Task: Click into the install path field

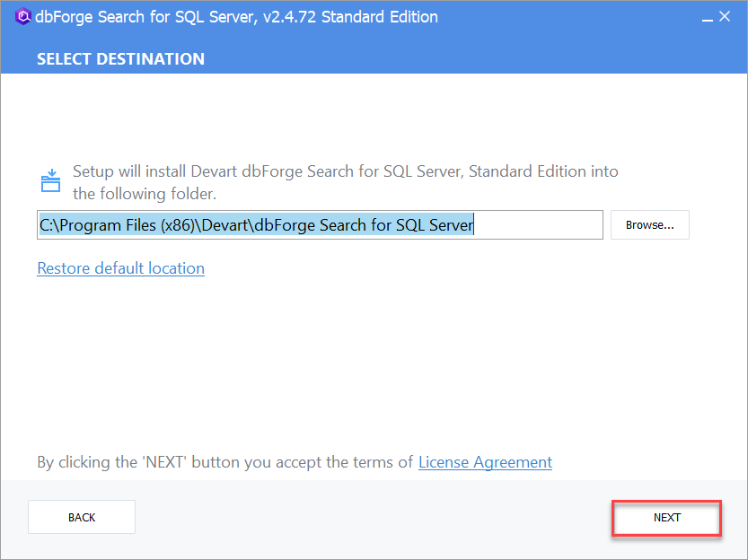Action: coord(320,225)
